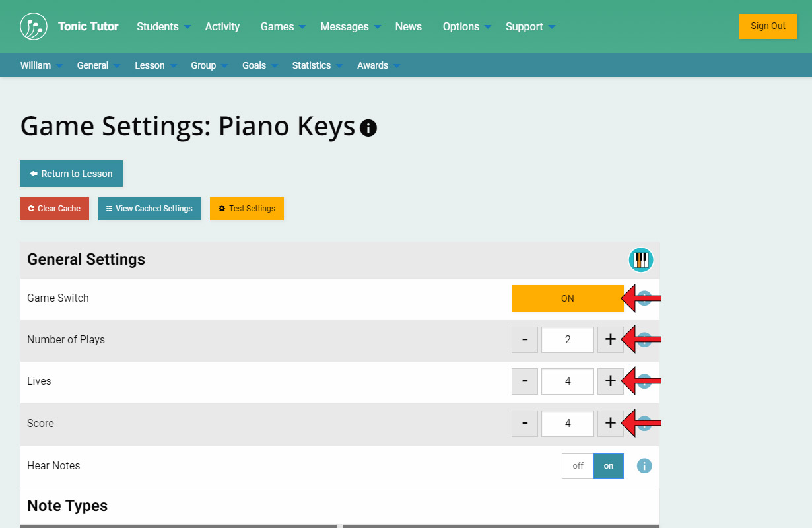The image size is (812, 528).
Task: Click the Return to Lesson button
Action: coord(71,174)
